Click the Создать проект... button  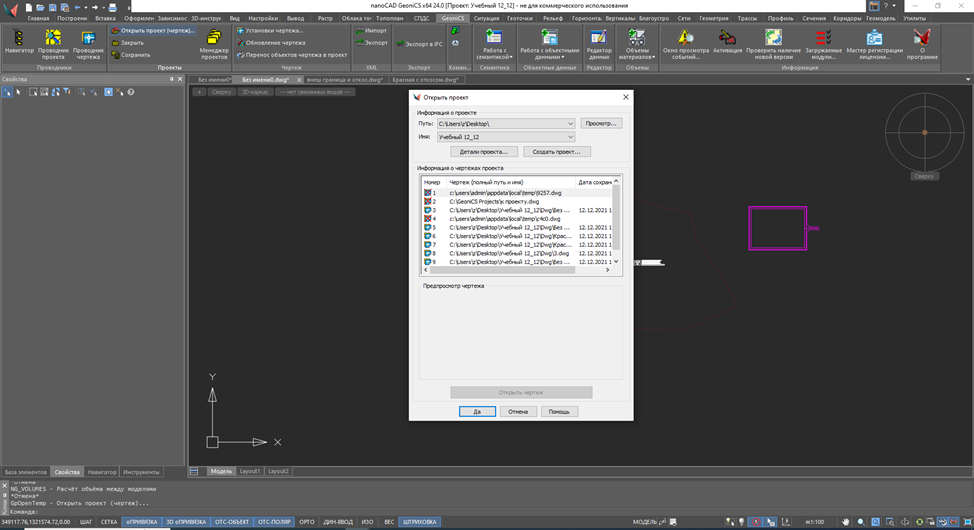[x=557, y=152]
